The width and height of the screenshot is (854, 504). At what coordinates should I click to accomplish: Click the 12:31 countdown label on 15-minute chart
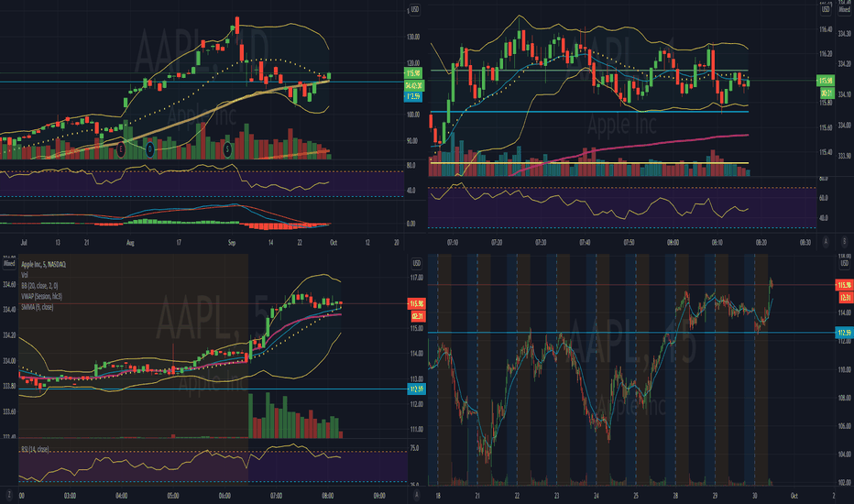tap(845, 298)
